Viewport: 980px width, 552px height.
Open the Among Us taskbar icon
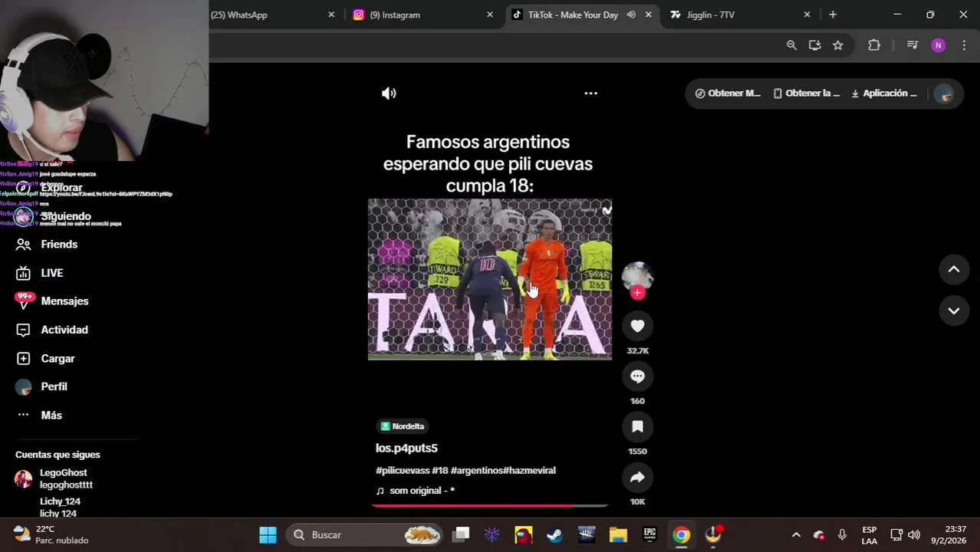(523, 535)
